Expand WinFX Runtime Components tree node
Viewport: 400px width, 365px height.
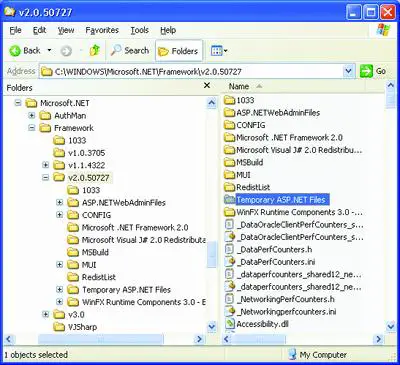(60, 302)
